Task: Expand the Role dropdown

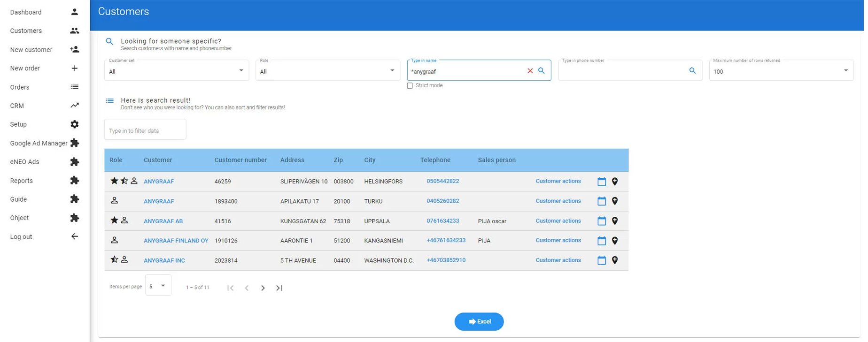Action: pyautogui.click(x=327, y=71)
